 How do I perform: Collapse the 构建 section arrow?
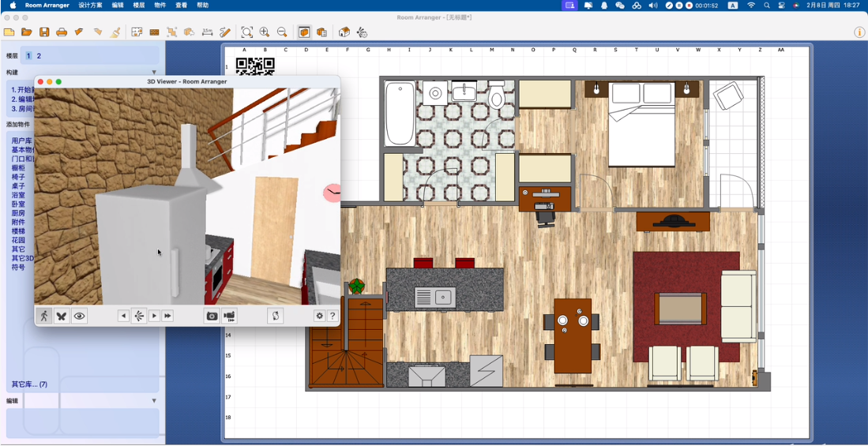(155, 73)
